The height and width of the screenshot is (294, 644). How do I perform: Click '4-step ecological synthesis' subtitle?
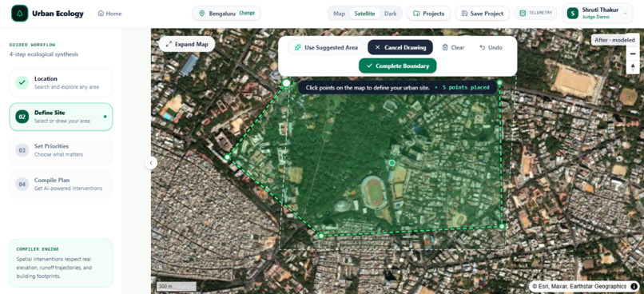(x=43, y=54)
